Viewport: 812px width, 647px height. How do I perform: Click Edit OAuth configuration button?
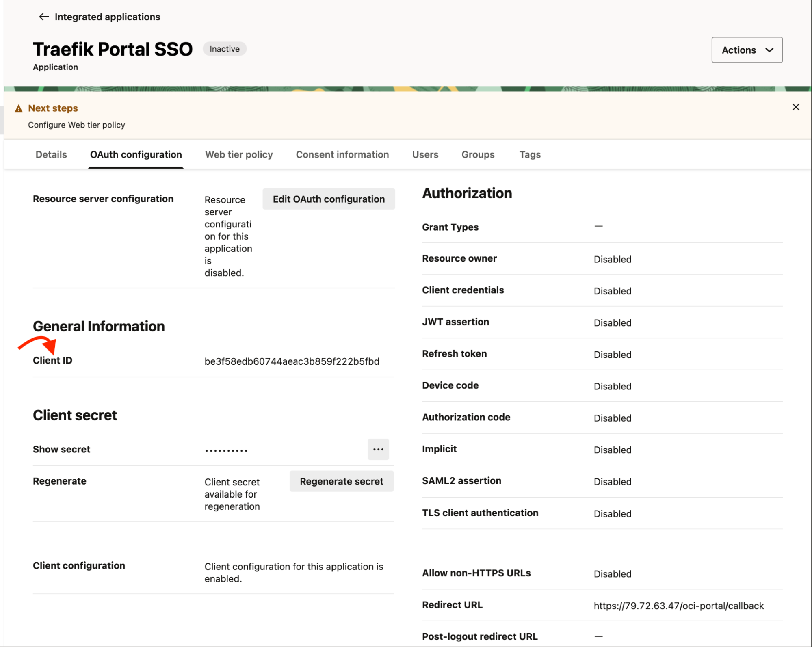click(x=329, y=199)
